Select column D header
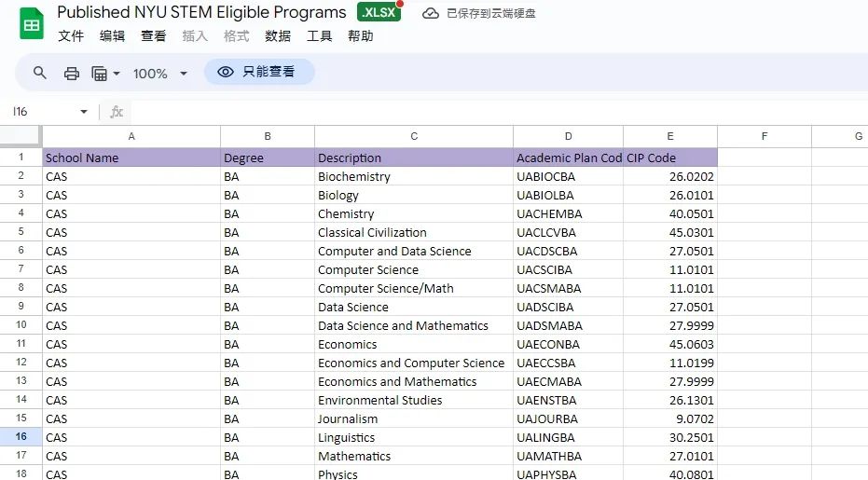This screenshot has width=868, height=480. tap(568, 136)
